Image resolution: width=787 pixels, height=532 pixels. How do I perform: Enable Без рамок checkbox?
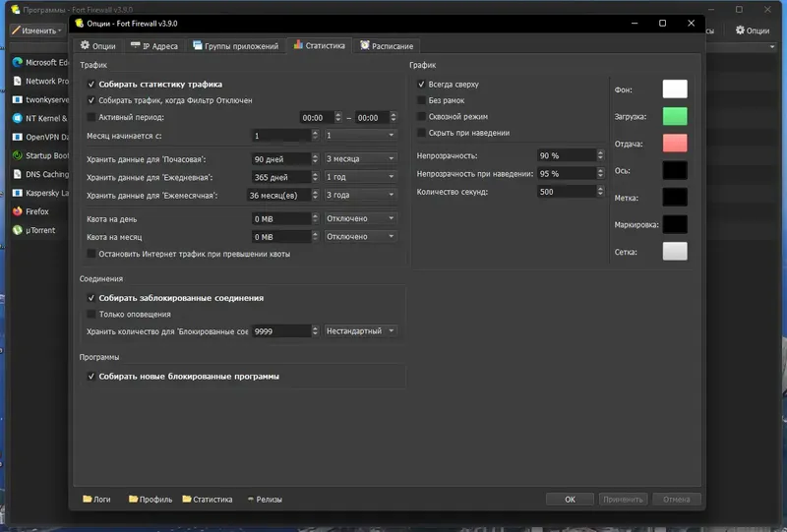tap(421, 100)
